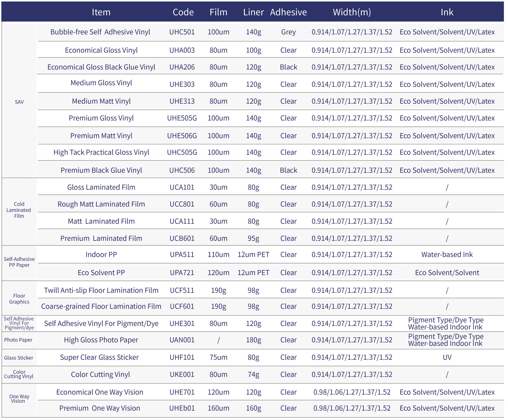Select the Color Cutting Vinyl item name

click(100, 374)
